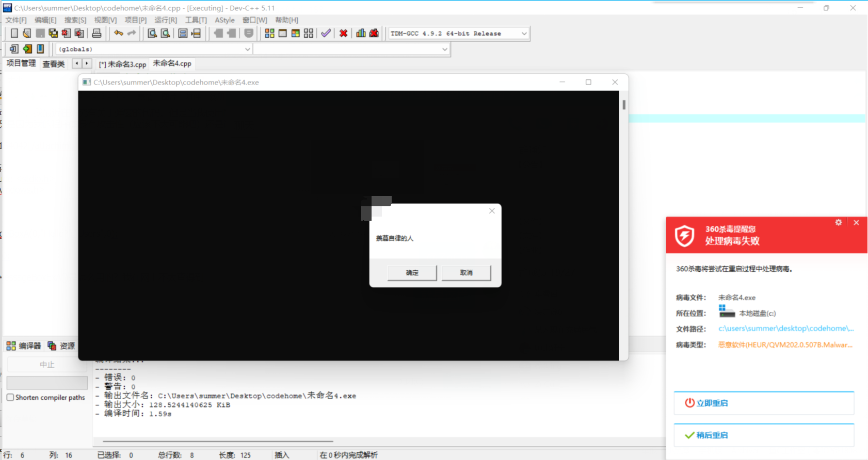
Task: Click the Profile Analysis chart icon
Action: coord(361,34)
